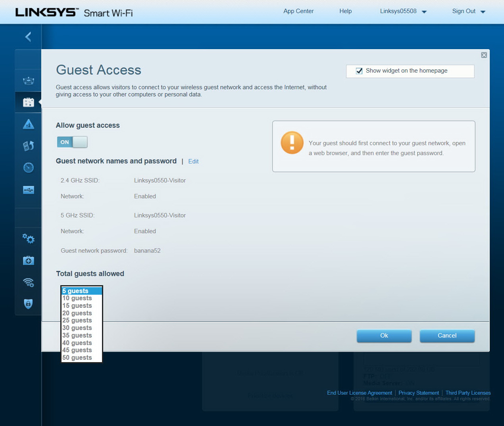Select 15 guests option in list

pyautogui.click(x=82, y=306)
